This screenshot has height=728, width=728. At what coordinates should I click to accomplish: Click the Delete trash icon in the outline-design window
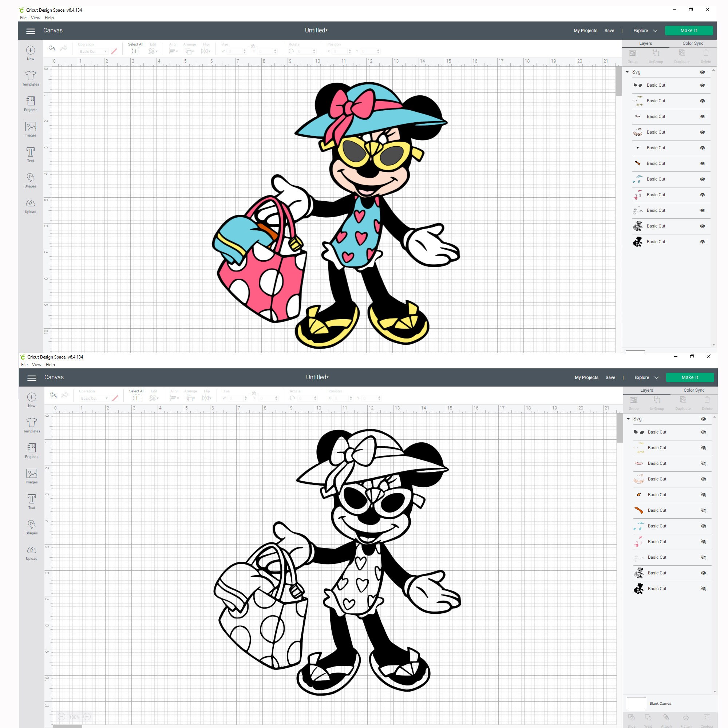[707, 400]
